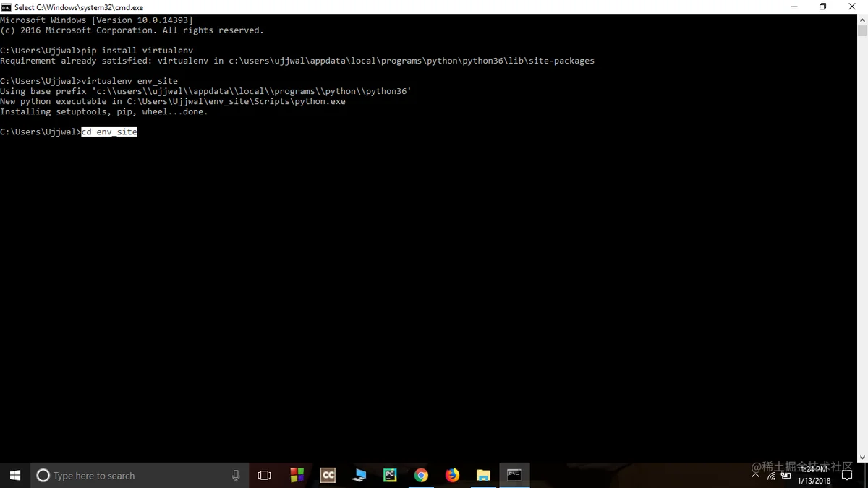Click the scrollbar up arrow
Image resolution: width=868 pixels, height=488 pixels.
(x=862, y=20)
